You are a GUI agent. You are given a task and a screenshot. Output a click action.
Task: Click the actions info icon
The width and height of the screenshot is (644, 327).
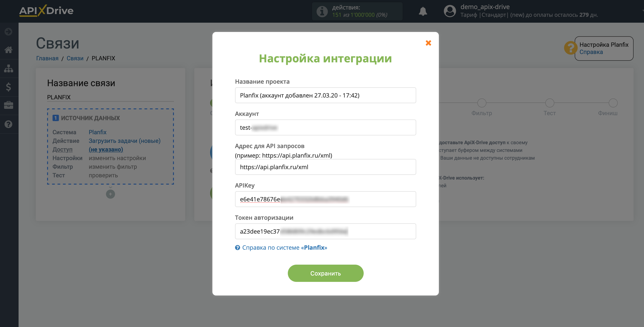coord(322,11)
